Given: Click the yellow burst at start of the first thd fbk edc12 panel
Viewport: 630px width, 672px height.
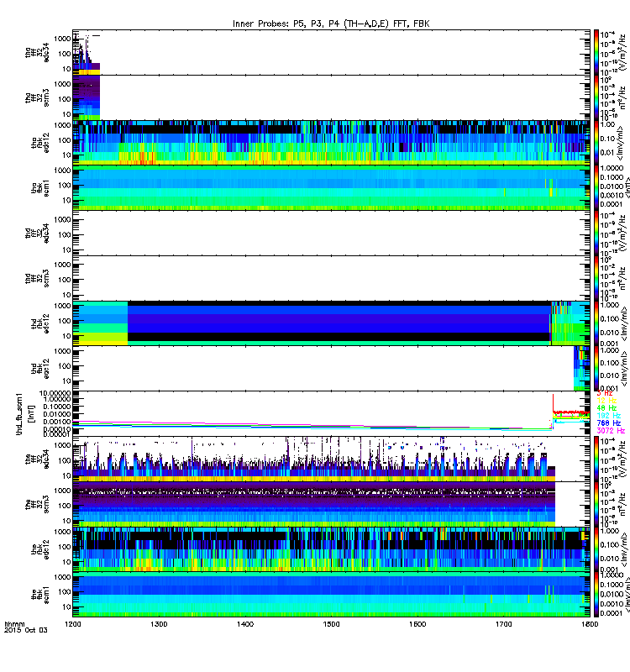Looking at the screenshot, I should coord(100,339).
